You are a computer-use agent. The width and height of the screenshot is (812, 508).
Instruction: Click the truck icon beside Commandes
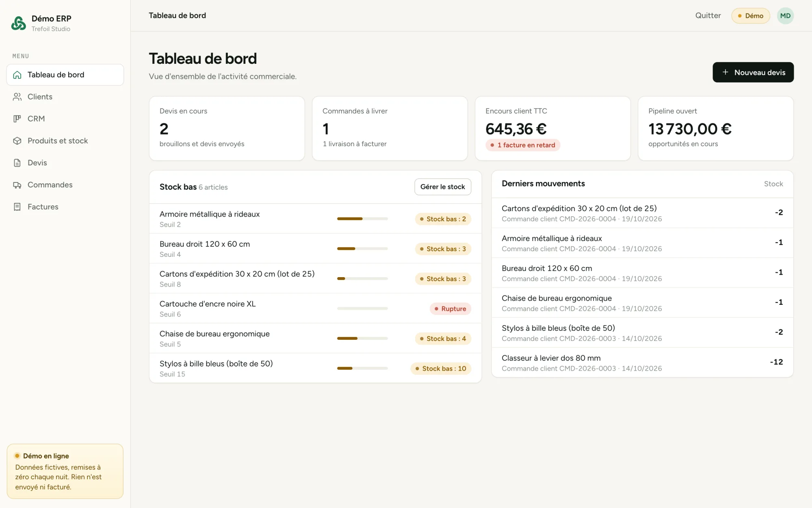[17, 185]
